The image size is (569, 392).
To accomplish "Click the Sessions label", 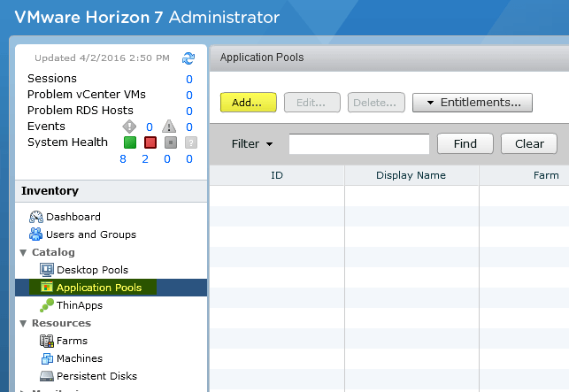I will 52,79.
